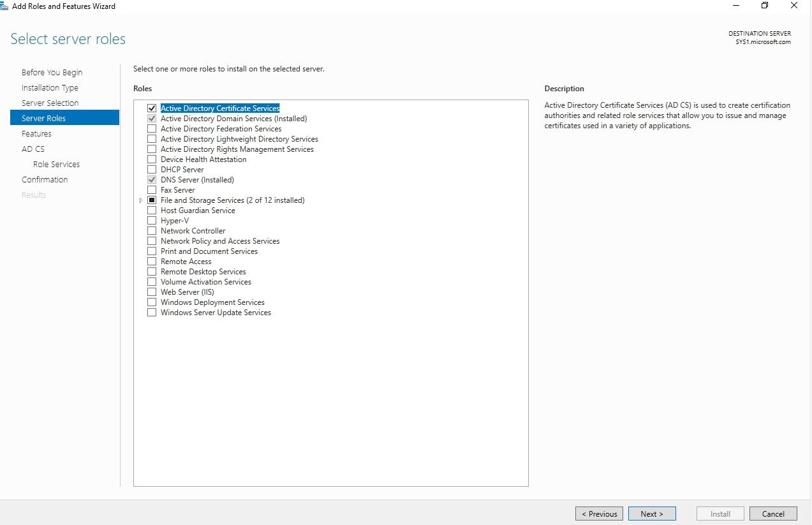
Task: Tick the Active Directory Federation Services checkbox
Action: [x=152, y=129]
